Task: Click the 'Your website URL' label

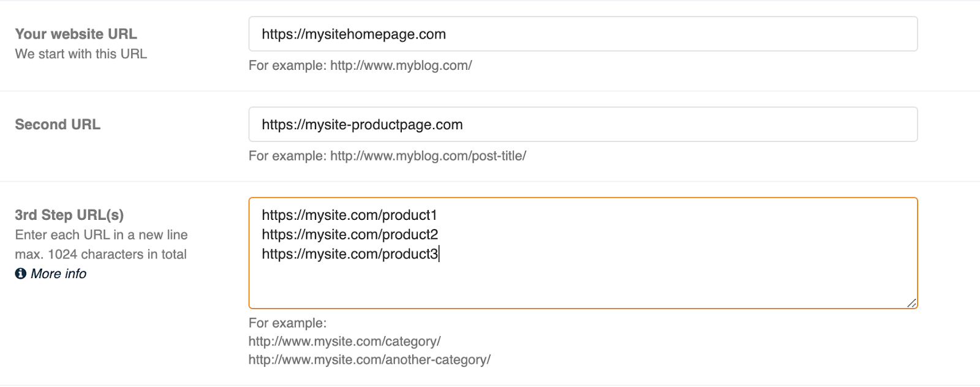Action: (x=76, y=34)
